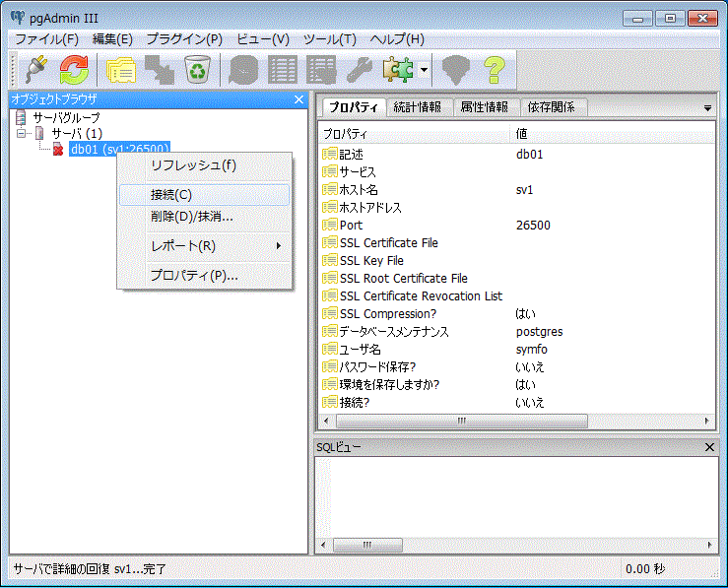Image resolution: width=728 pixels, height=588 pixels.
Task: Click the green refresh toolbar icon
Action: click(x=74, y=70)
